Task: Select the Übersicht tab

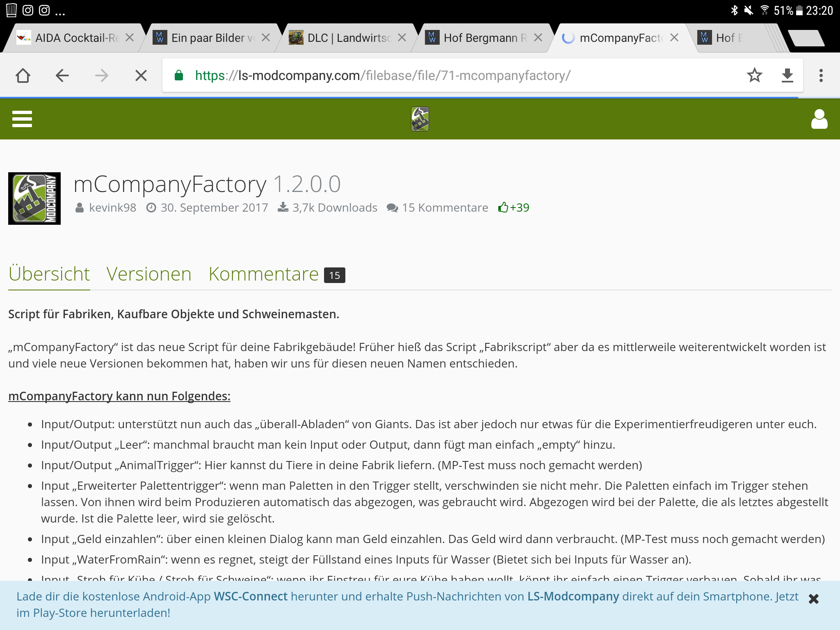Action: coord(49,274)
